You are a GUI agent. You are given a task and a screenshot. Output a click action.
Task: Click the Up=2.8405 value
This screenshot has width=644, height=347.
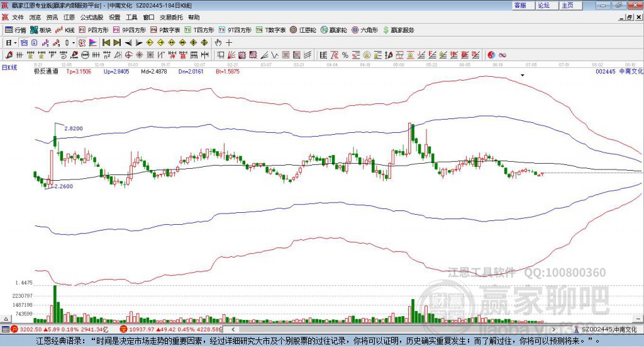pyautogui.click(x=116, y=72)
